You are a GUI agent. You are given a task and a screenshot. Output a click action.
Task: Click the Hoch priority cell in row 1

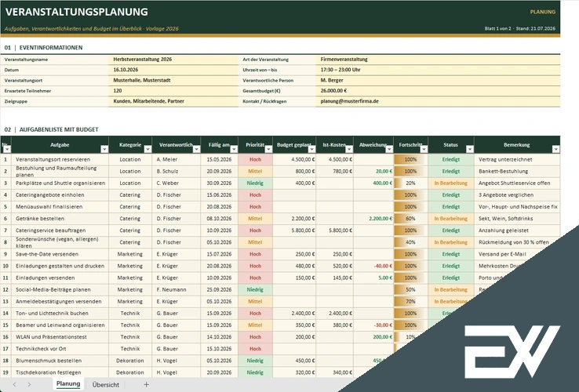(x=255, y=159)
